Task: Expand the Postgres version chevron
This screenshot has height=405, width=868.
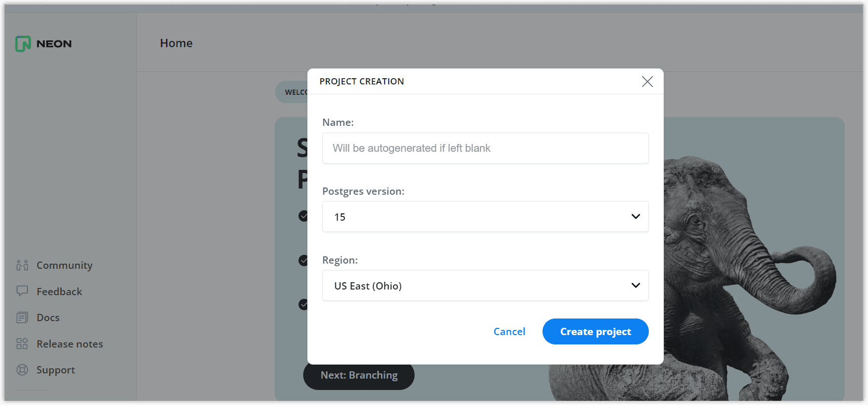Action: [636, 216]
